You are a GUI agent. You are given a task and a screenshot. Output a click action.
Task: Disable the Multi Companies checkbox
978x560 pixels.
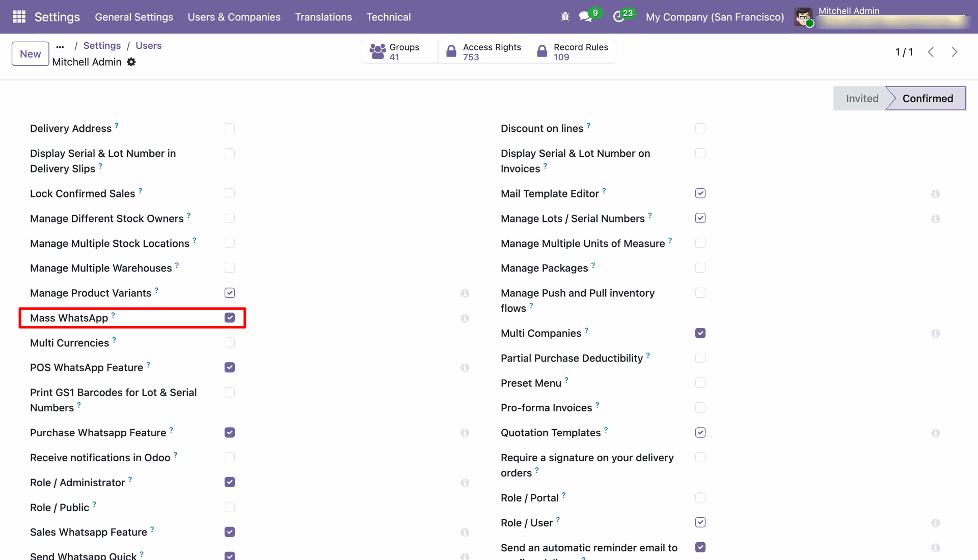click(x=700, y=333)
